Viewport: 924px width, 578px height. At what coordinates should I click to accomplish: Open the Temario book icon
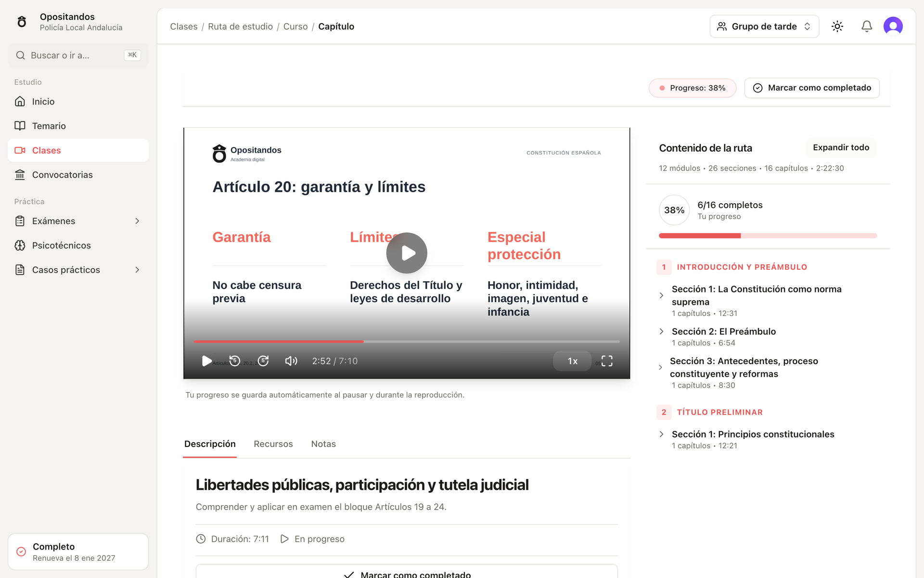20,126
